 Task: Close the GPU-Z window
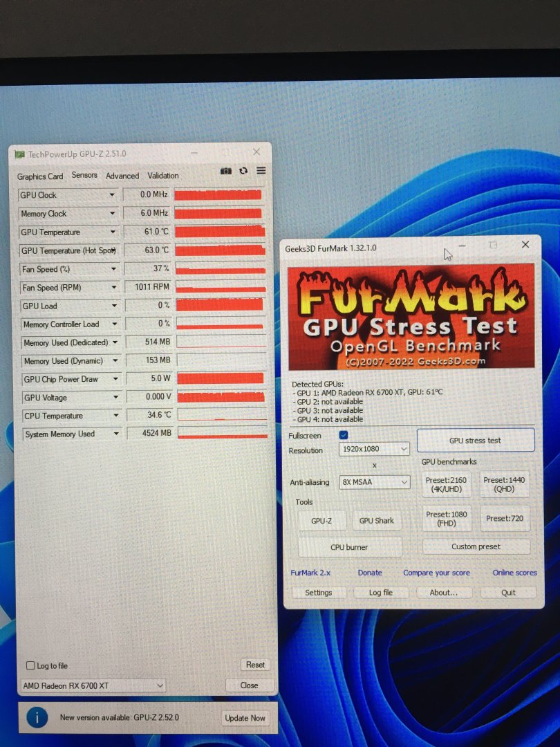[x=256, y=152]
